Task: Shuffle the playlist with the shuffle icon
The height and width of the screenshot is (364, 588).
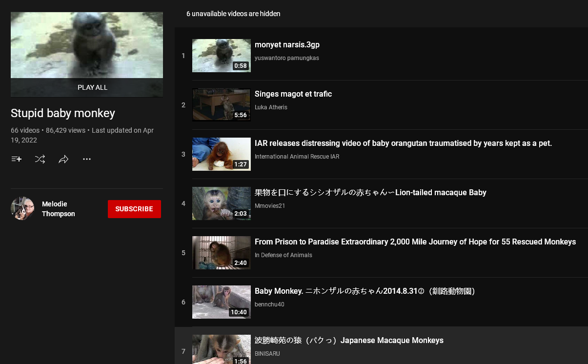Action: pyautogui.click(x=40, y=159)
